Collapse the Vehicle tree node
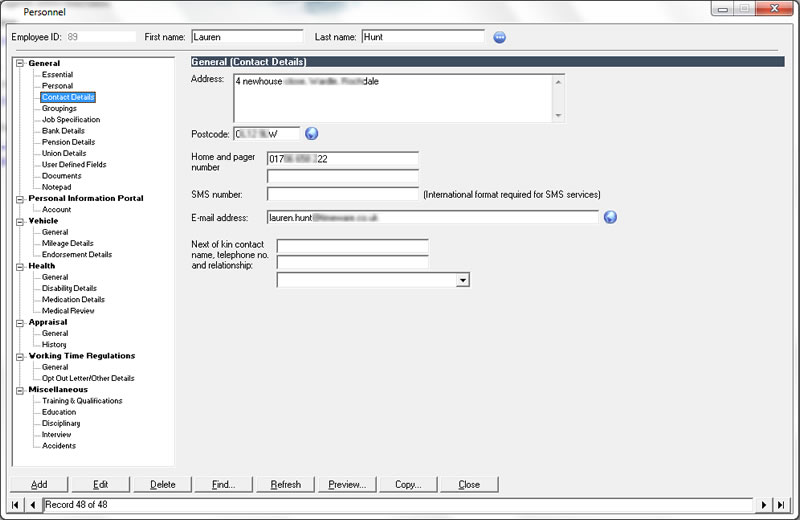 tap(19, 221)
